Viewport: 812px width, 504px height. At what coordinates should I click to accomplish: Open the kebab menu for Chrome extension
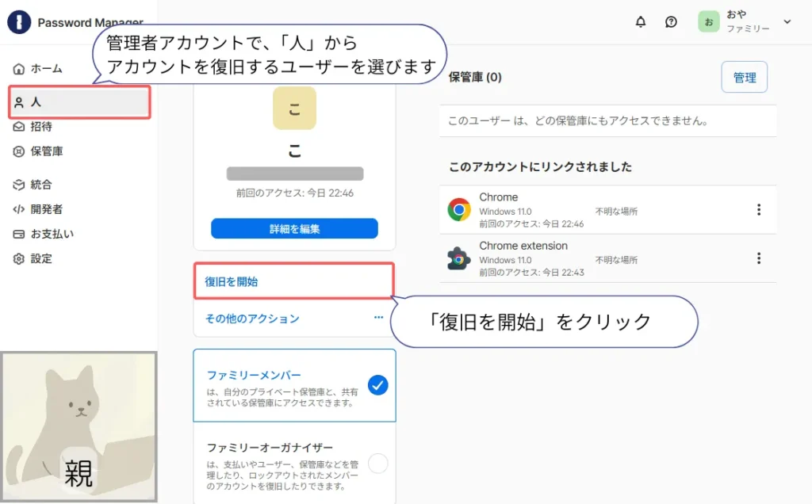[x=759, y=258]
